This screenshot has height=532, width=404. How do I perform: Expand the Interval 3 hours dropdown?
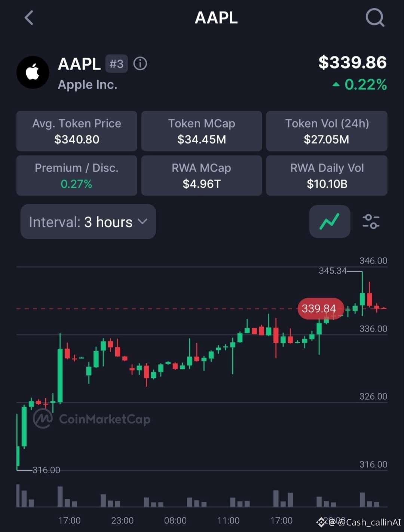pyautogui.click(x=88, y=222)
